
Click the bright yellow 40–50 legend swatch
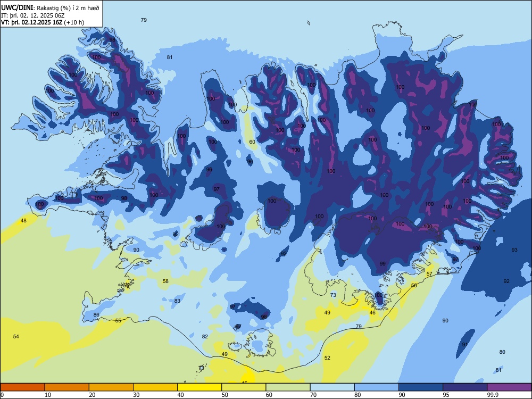tap(199, 387)
